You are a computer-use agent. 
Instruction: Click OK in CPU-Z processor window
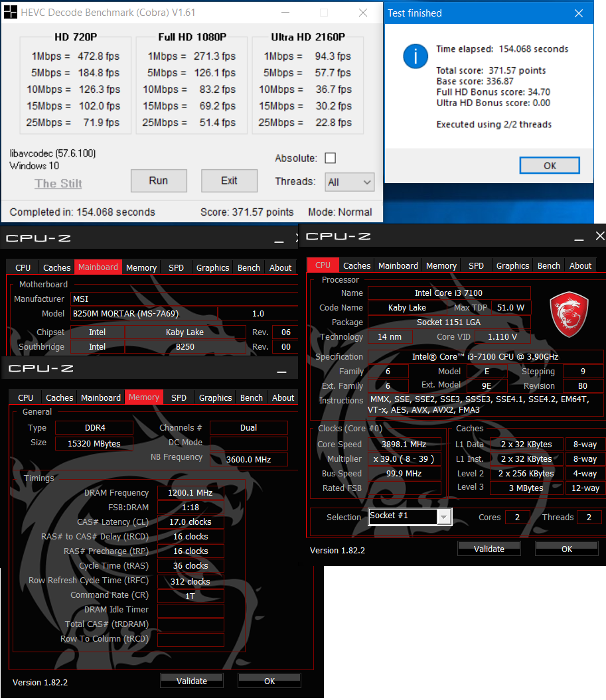[x=567, y=549]
